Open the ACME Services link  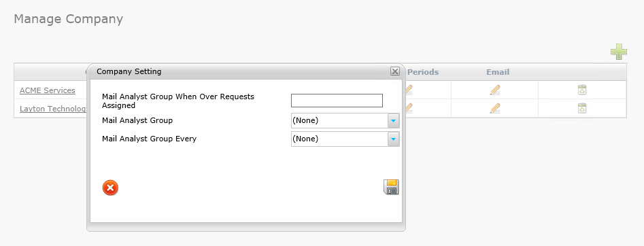(47, 90)
